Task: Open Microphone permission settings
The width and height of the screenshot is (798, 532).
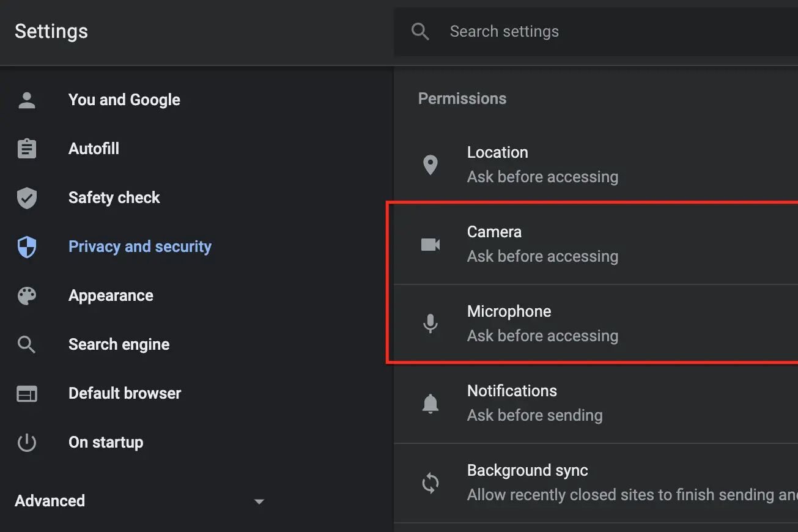Action: pos(543,323)
